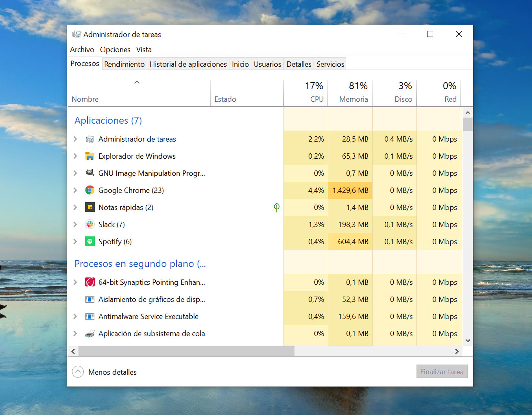Expand the Antimalware Service Executable entry
Screen dimensions: 532x415
(x=75, y=316)
